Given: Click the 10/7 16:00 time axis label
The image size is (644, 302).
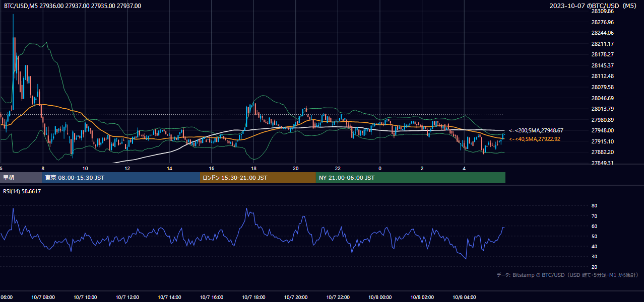Looking at the screenshot, I should pos(212,297).
